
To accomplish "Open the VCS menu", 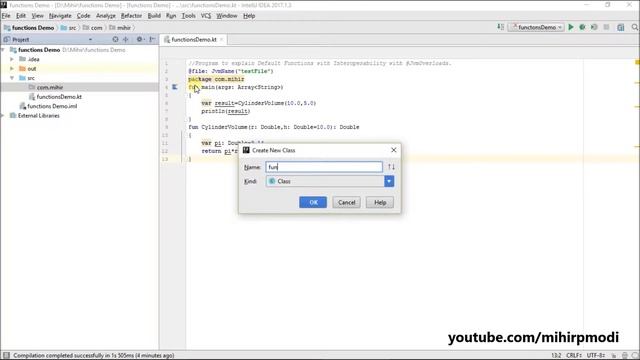I will tap(206, 16).
